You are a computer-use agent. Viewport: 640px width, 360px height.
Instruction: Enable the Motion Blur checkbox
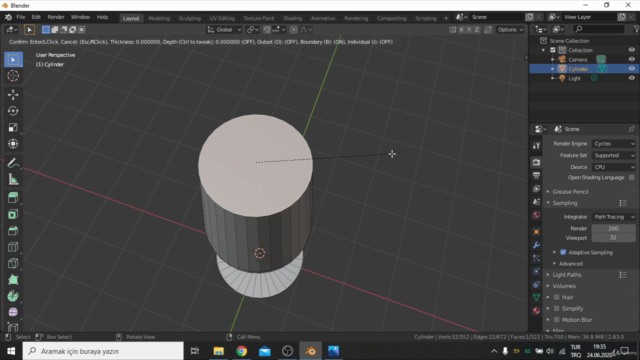pyautogui.click(x=556, y=320)
